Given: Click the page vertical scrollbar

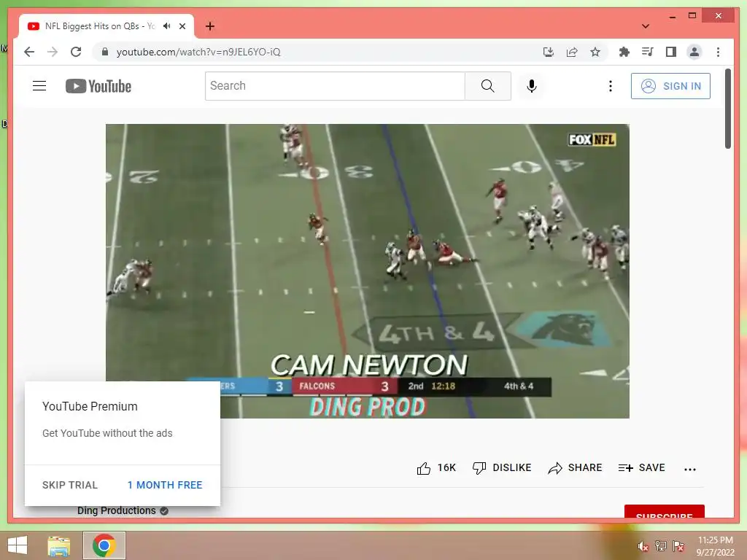Looking at the screenshot, I should (x=728, y=109).
